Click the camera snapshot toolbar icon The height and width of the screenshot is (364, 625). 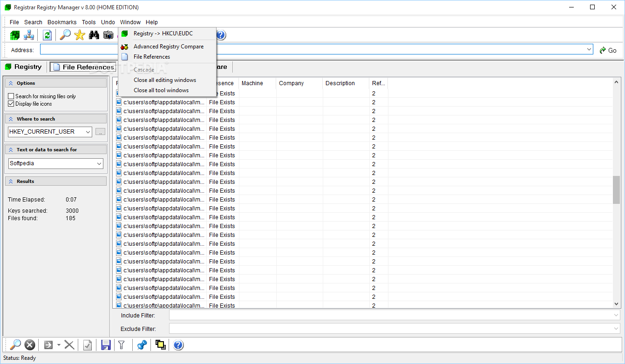pyautogui.click(x=109, y=35)
